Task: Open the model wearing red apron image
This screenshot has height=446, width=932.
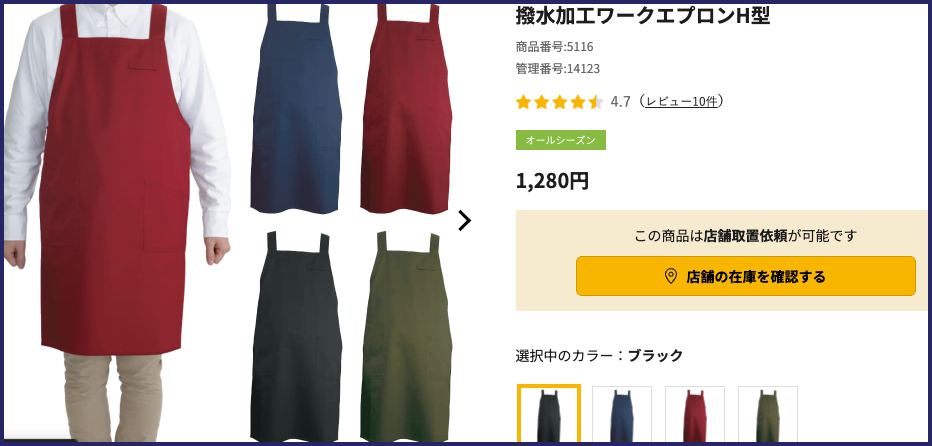Action: [118, 223]
